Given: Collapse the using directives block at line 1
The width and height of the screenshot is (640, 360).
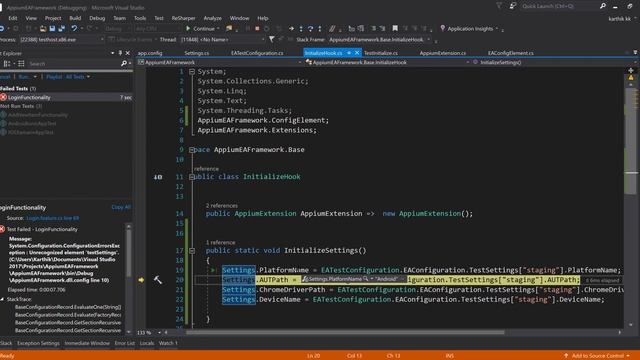Looking at the screenshot, I should 192,71.
